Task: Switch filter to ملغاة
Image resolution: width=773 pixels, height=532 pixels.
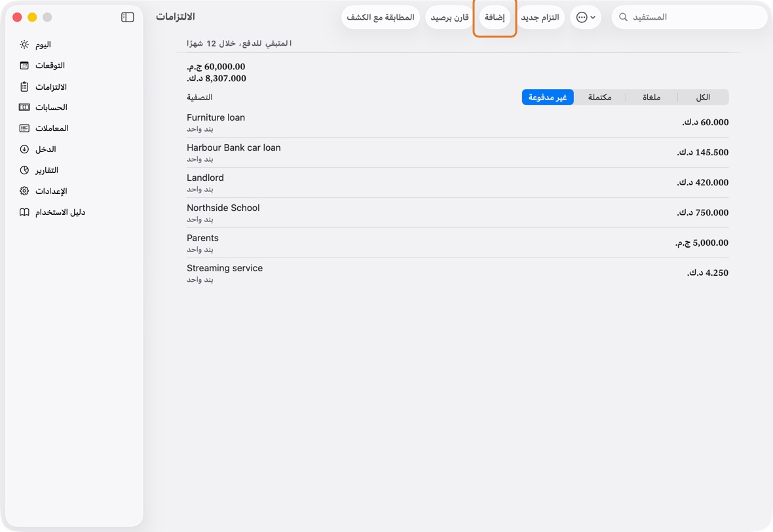Action: (651, 97)
